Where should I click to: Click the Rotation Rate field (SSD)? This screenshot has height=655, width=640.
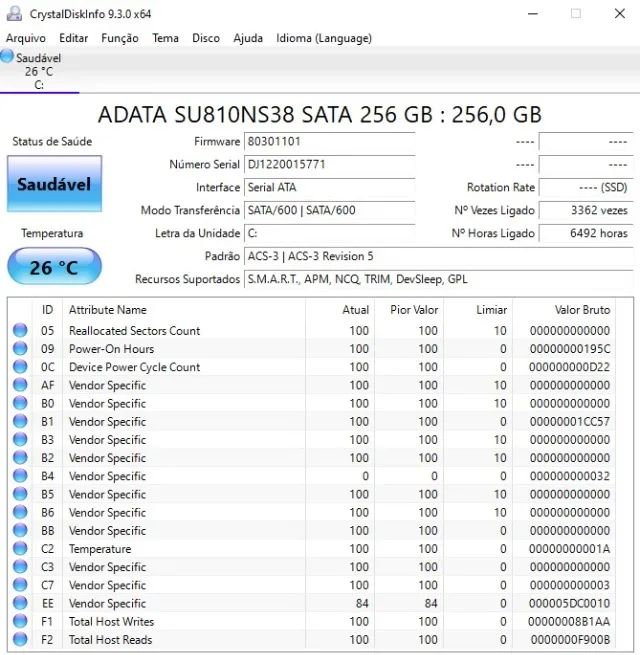coord(586,188)
